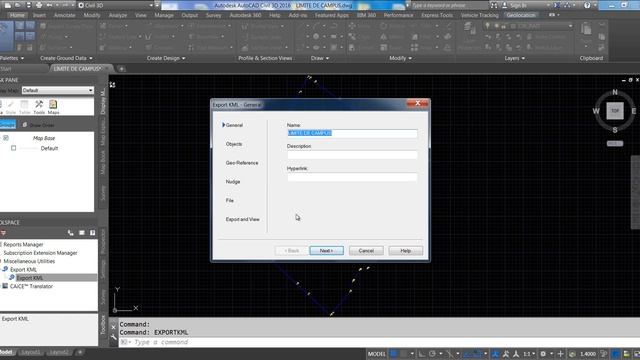
Task: Select File step in Export KML dialog
Action: [230, 200]
